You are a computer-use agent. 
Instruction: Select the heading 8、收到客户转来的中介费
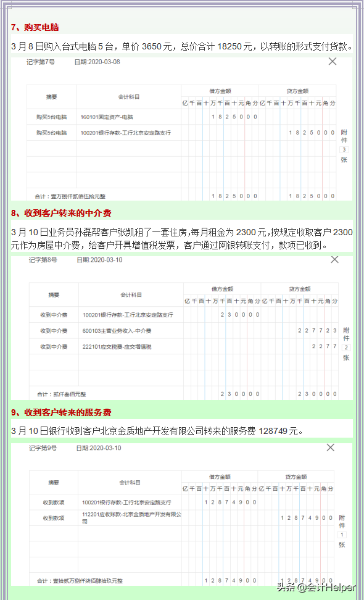(61, 213)
